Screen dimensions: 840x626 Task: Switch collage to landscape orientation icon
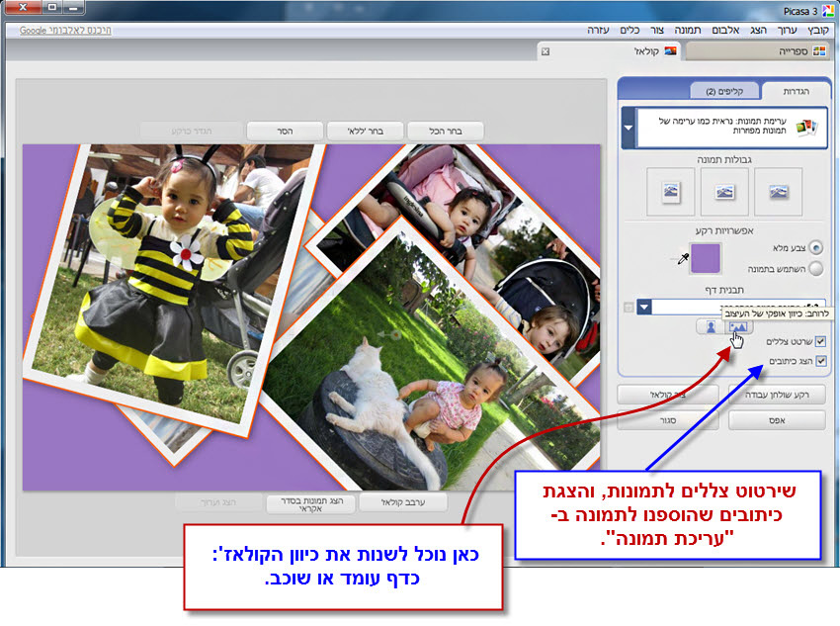(738, 326)
